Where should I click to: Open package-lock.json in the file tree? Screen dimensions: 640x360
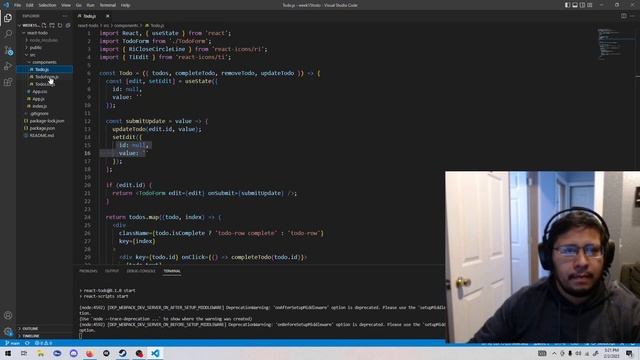coord(44,121)
